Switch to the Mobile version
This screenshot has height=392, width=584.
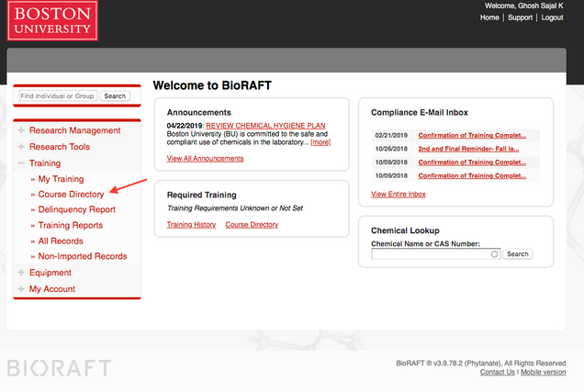(x=543, y=372)
